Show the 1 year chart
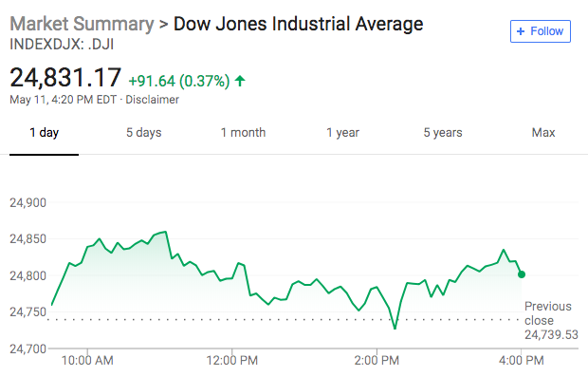 (342, 133)
